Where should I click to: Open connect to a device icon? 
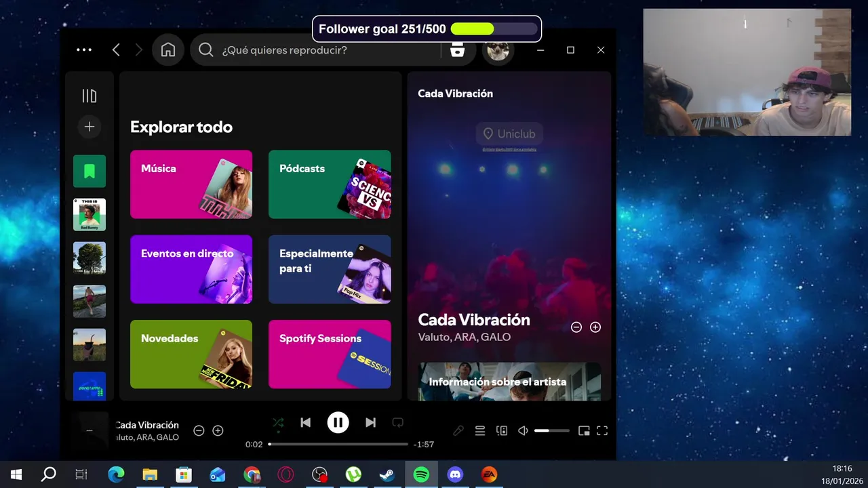502,430
